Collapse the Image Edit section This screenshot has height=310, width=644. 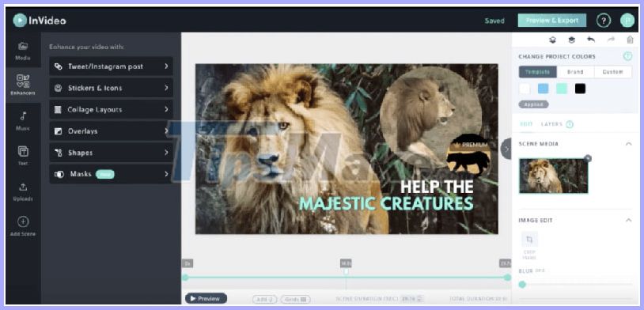pyautogui.click(x=628, y=221)
